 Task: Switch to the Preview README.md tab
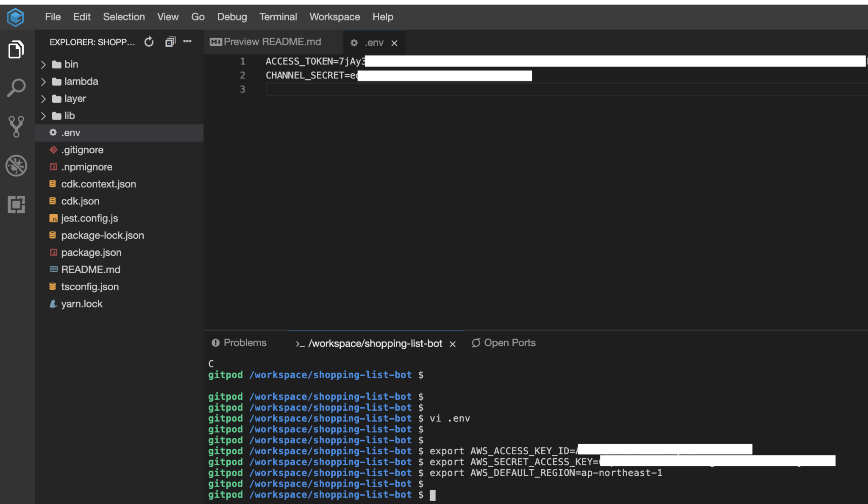tap(266, 42)
